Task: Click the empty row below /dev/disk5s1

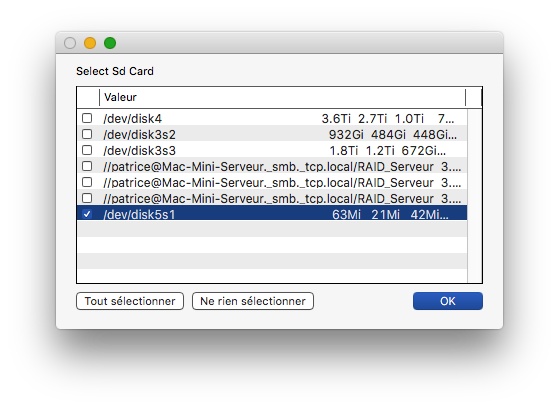Action: (272, 229)
